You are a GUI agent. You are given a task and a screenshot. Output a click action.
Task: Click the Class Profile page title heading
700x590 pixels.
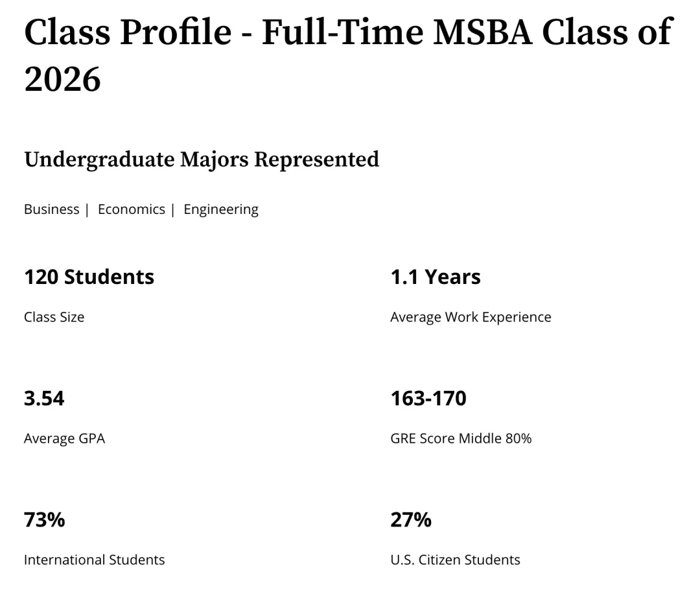click(x=348, y=32)
